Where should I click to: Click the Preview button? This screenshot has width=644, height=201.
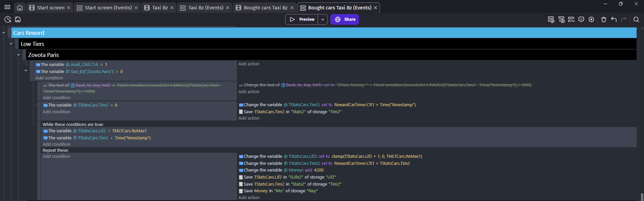302,19
